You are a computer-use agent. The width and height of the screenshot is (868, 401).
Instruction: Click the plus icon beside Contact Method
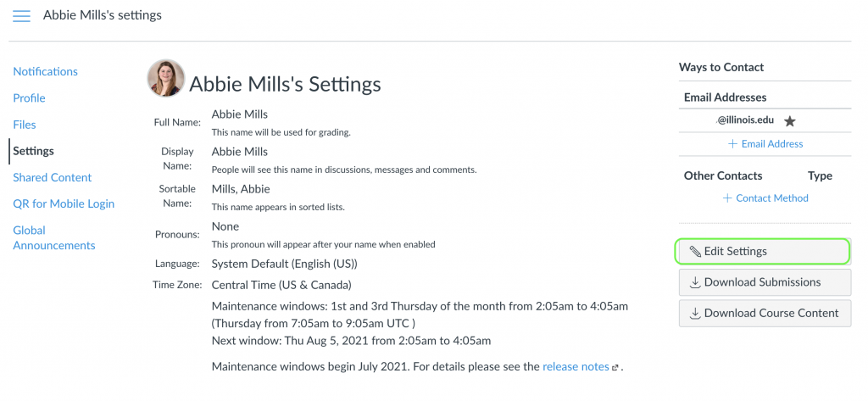pos(727,198)
